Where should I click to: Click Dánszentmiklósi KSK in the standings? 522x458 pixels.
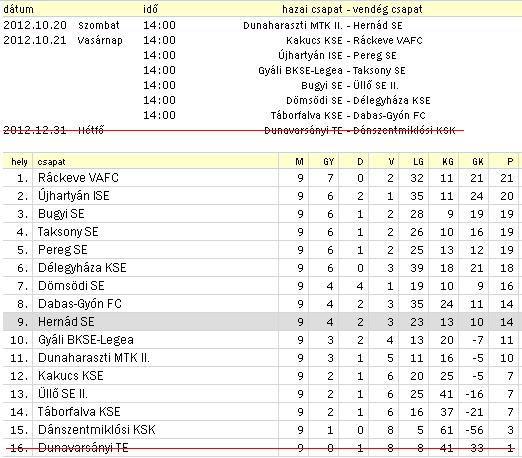97,430
